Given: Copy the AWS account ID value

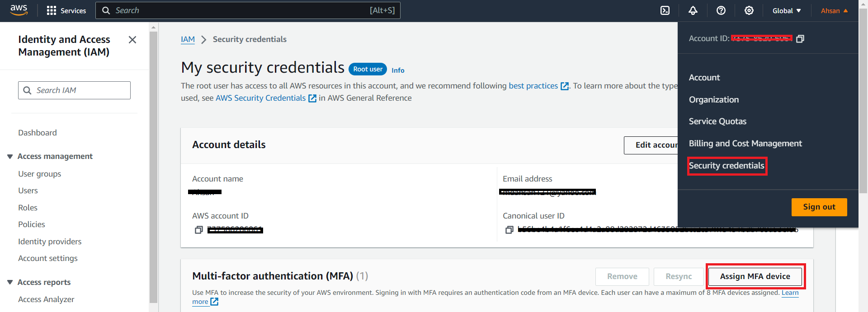Looking at the screenshot, I should [198, 230].
